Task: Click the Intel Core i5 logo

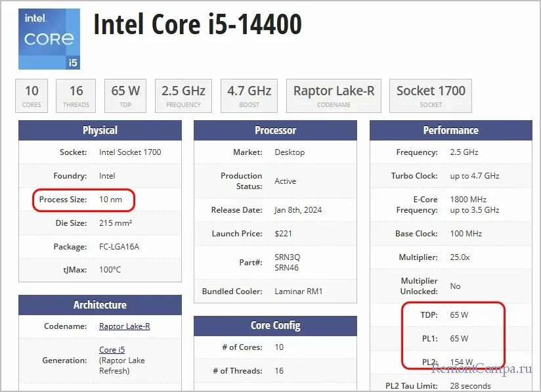Action: tap(49, 39)
